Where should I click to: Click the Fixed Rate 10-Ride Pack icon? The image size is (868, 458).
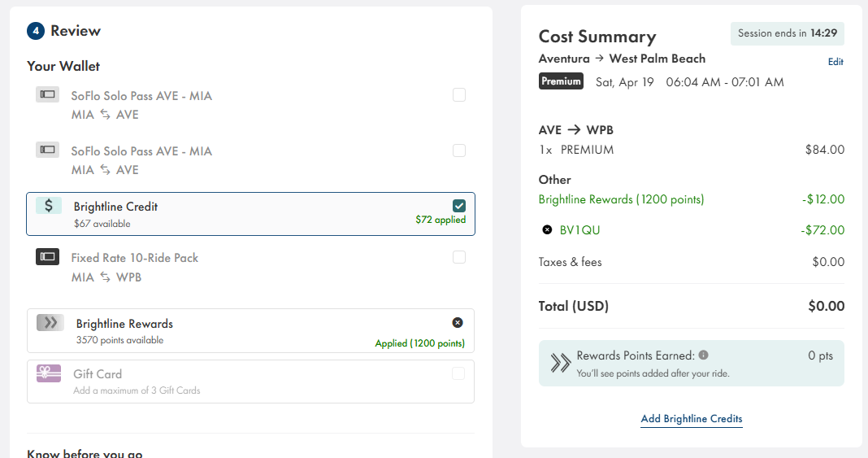point(47,257)
